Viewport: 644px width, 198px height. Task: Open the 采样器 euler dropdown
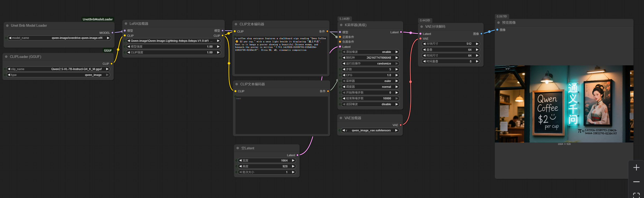tap(370, 81)
